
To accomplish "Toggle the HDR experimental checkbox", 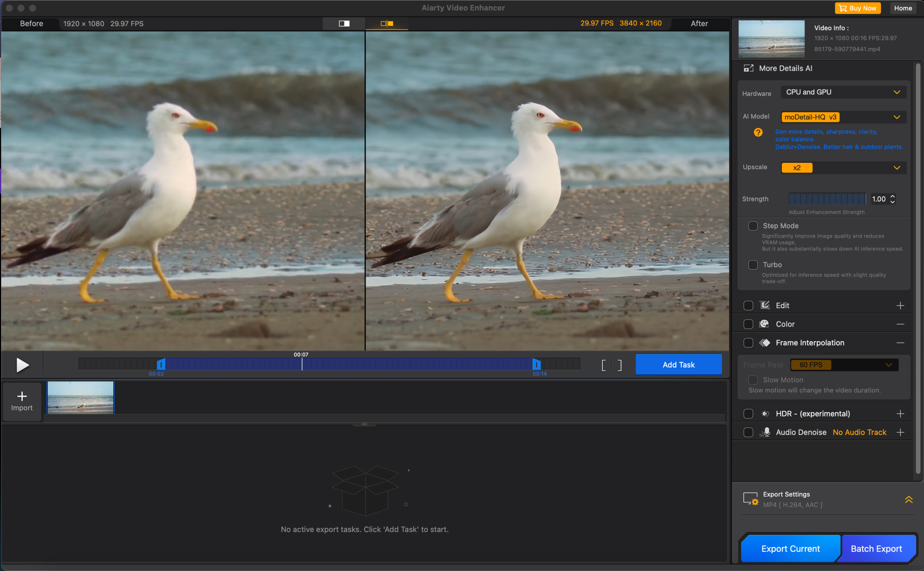I will coord(748,414).
